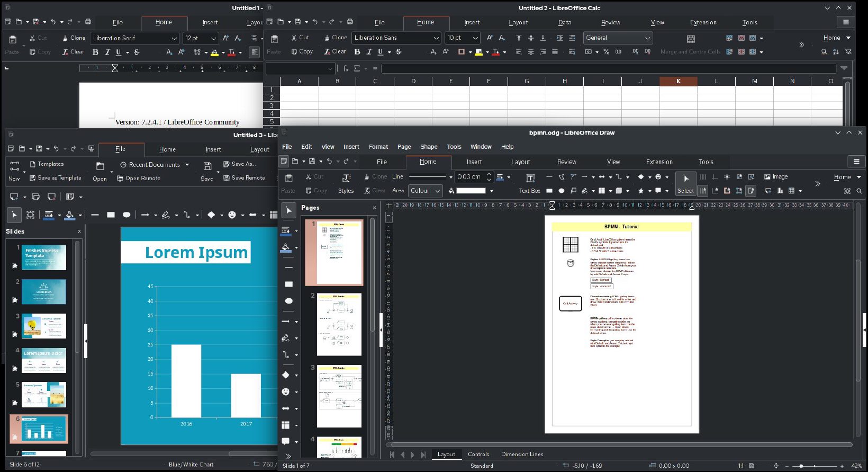This screenshot has height=472, width=868.
Task: Open the Liberation Serif font dropdown in Writer
Action: [x=174, y=38]
